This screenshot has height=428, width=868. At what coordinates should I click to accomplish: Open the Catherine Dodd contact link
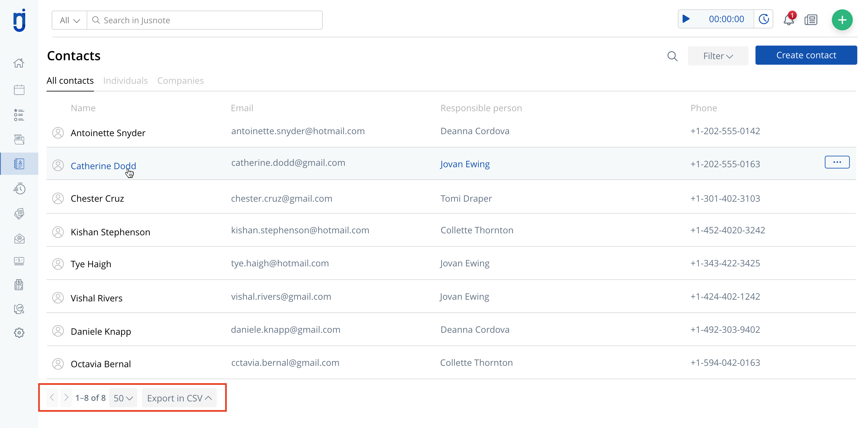click(103, 166)
